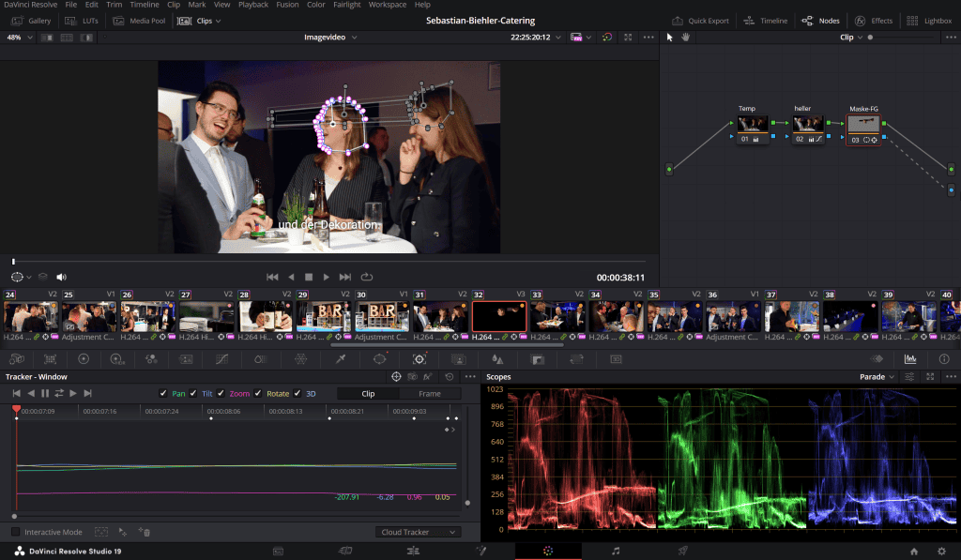Viewport: 961px width, 560px height.
Task: Open the Gallery panel button
Action: (x=31, y=21)
